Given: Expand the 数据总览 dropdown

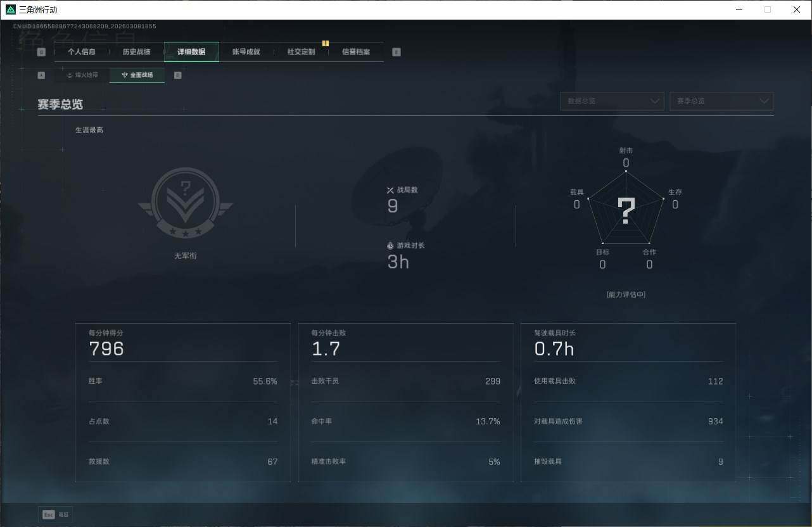Looking at the screenshot, I should tap(612, 101).
